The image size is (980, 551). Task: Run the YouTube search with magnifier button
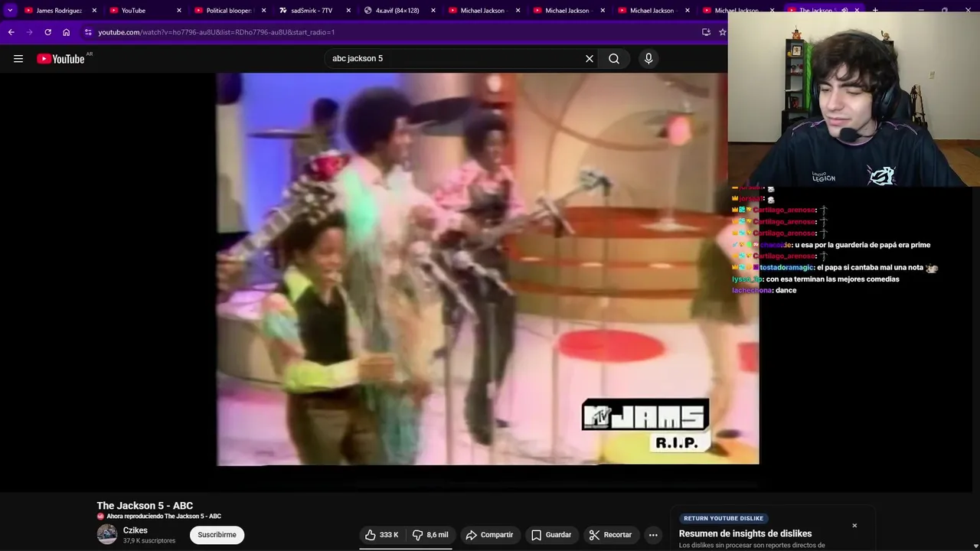(614, 58)
